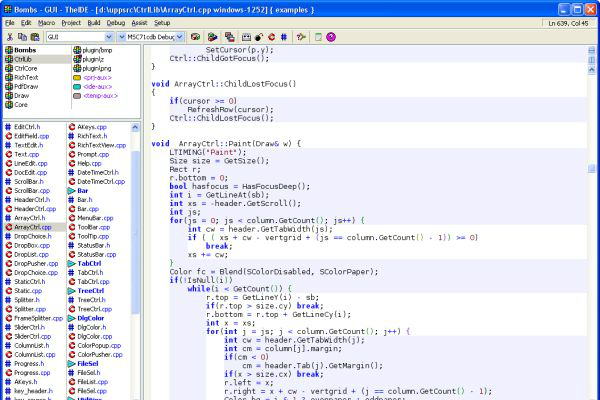This screenshot has height=400, width=600.
Task: Collapse the TabCtrl file group triangle
Action: [x=72, y=263]
